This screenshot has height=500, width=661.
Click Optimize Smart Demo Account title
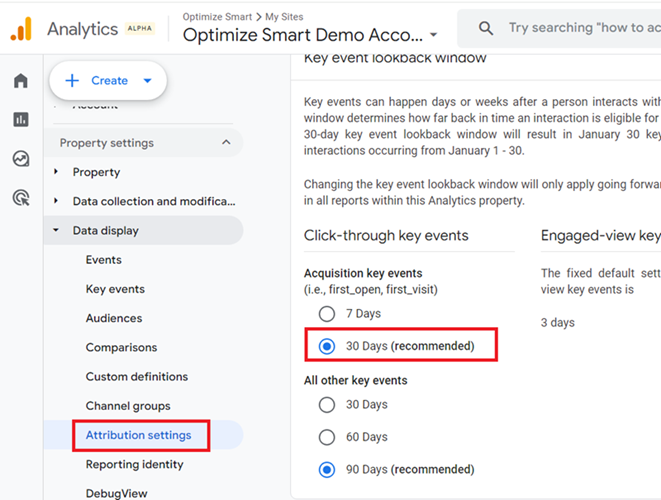[303, 35]
